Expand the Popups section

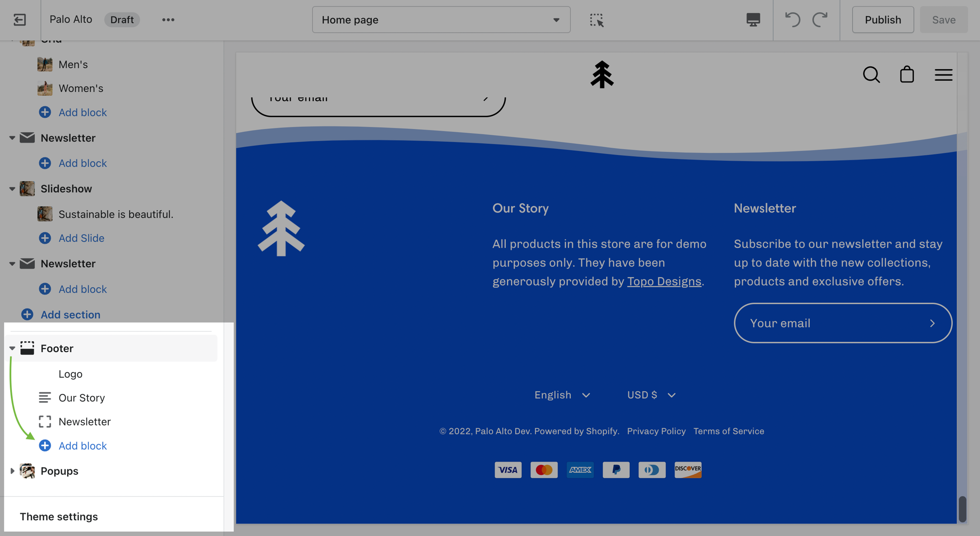tap(12, 471)
